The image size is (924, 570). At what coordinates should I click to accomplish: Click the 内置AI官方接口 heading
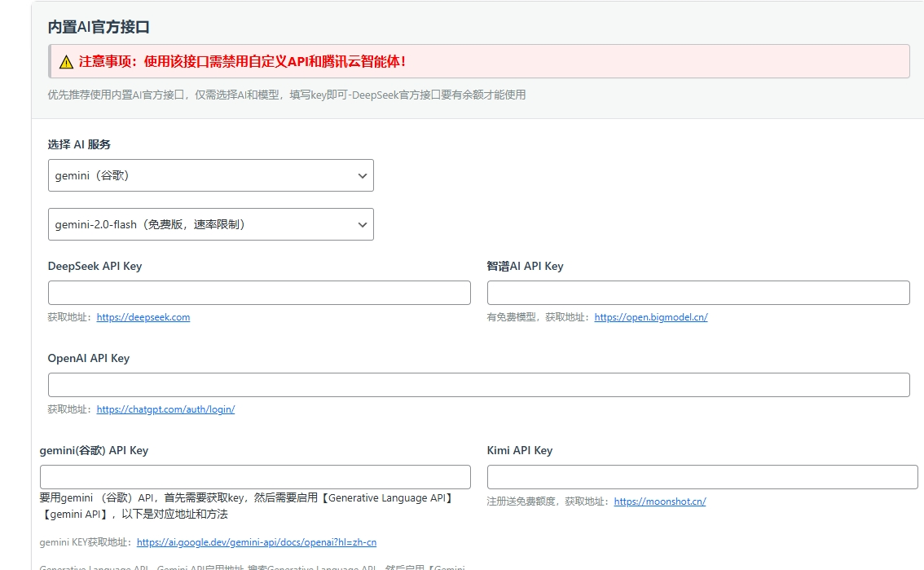(x=99, y=27)
